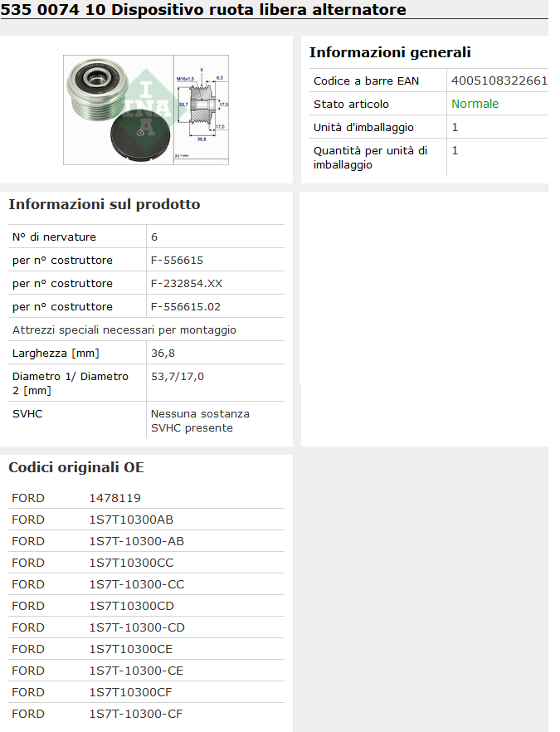The height and width of the screenshot is (732, 560).
Task: Select Ford OE code 1S7T-10300-AB
Action: (137, 541)
